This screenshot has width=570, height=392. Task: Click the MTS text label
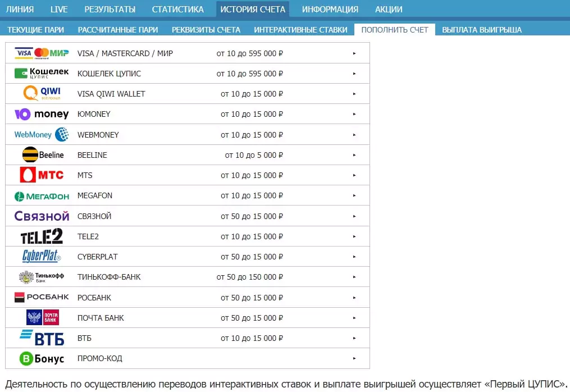point(85,175)
